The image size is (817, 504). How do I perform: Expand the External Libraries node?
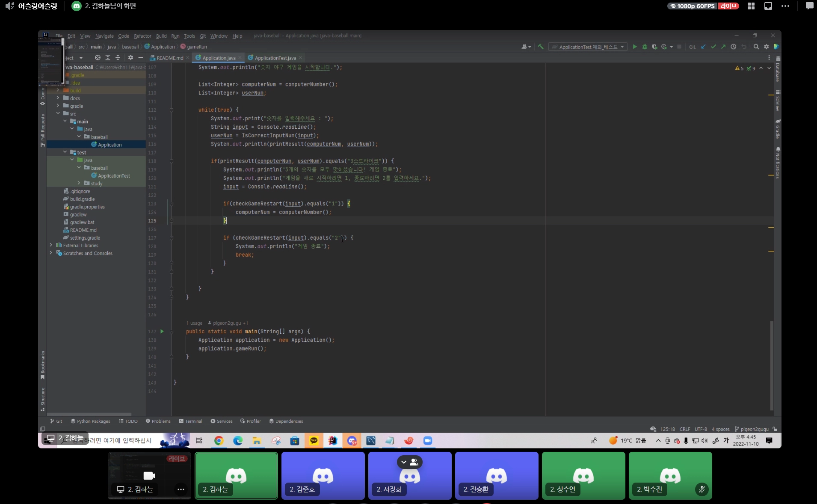[51, 246]
